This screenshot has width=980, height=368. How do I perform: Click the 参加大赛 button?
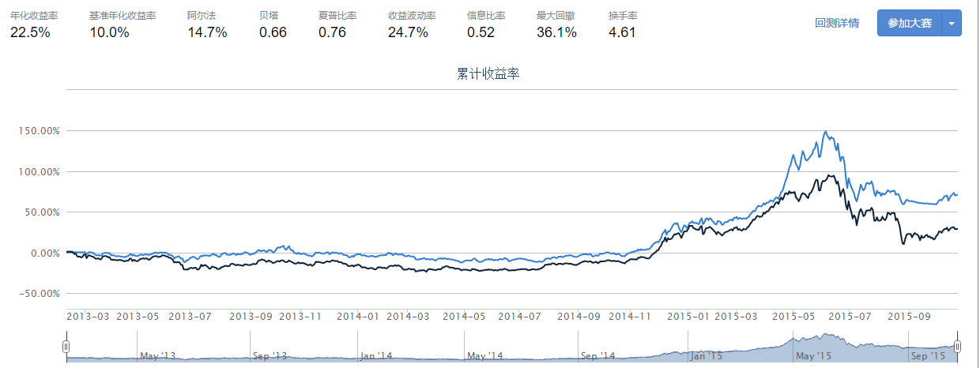click(909, 23)
